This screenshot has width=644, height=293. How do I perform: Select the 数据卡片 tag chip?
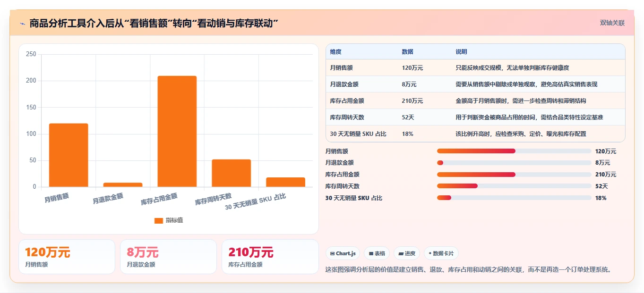(x=441, y=253)
